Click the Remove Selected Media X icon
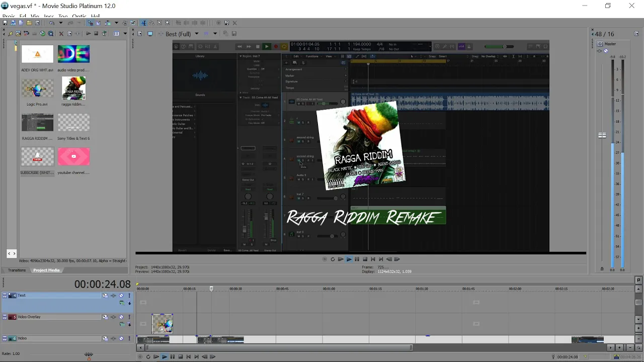The image size is (644, 362). click(x=61, y=34)
